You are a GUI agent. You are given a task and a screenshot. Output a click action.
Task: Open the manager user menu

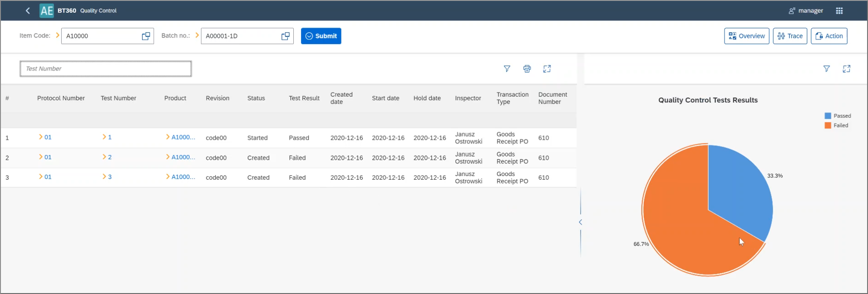[x=806, y=10]
